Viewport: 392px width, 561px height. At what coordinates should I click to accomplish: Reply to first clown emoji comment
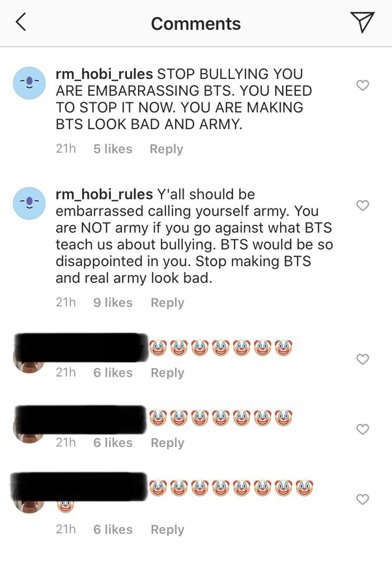(167, 373)
